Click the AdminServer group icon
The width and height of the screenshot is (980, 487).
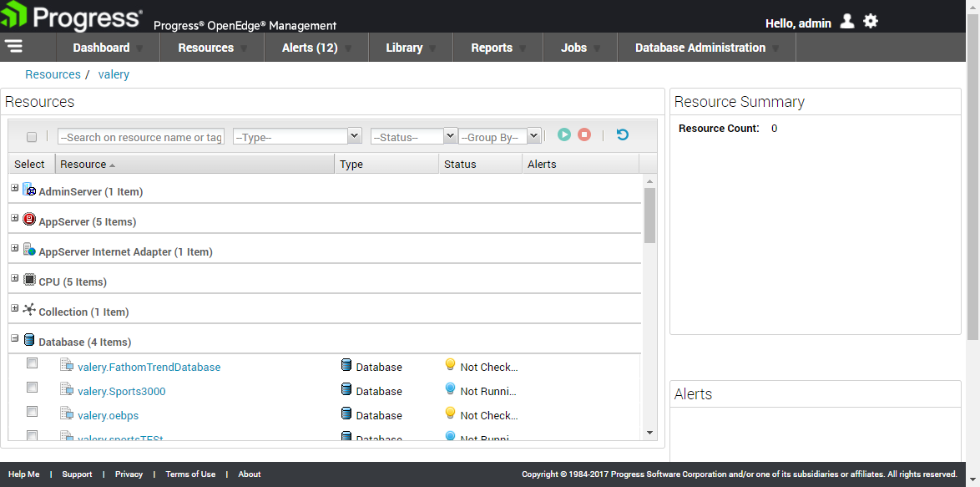coord(29,190)
